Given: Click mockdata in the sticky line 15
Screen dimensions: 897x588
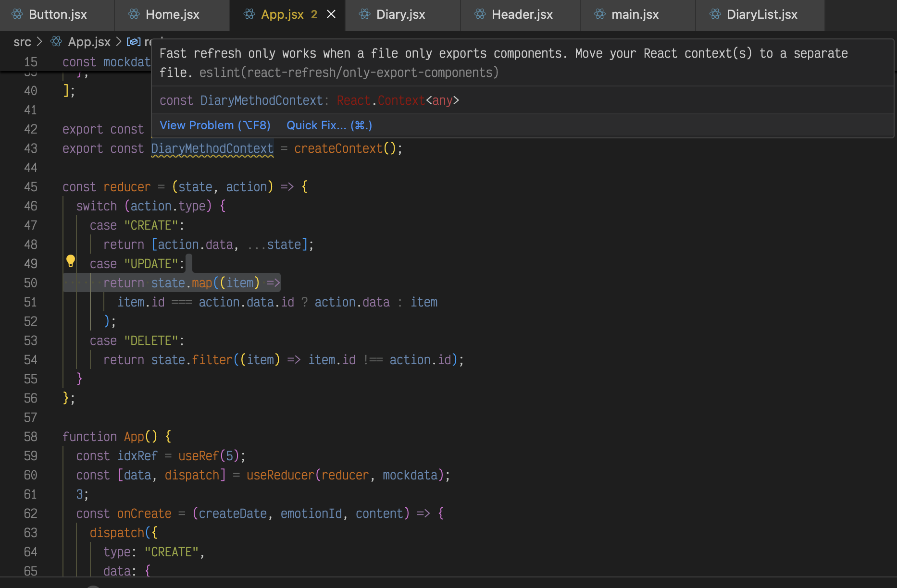Looking at the screenshot, I should tap(127, 62).
